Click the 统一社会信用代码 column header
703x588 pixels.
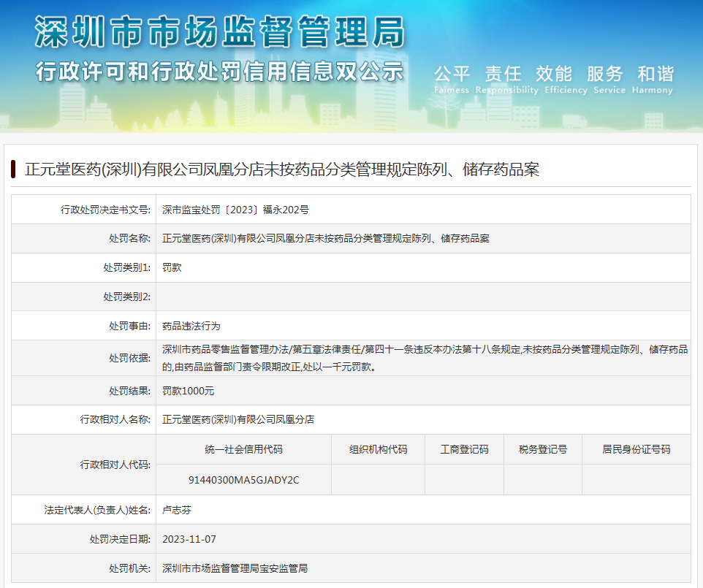[x=243, y=449]
